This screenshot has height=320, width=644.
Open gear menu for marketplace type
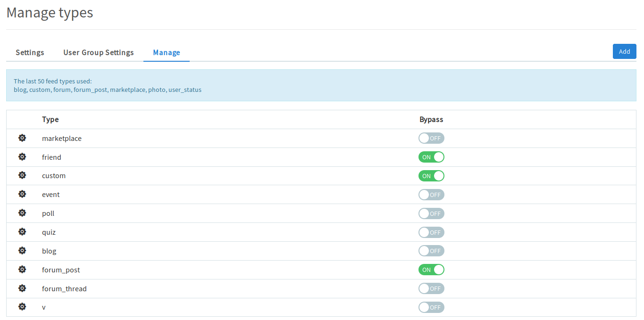22,138
